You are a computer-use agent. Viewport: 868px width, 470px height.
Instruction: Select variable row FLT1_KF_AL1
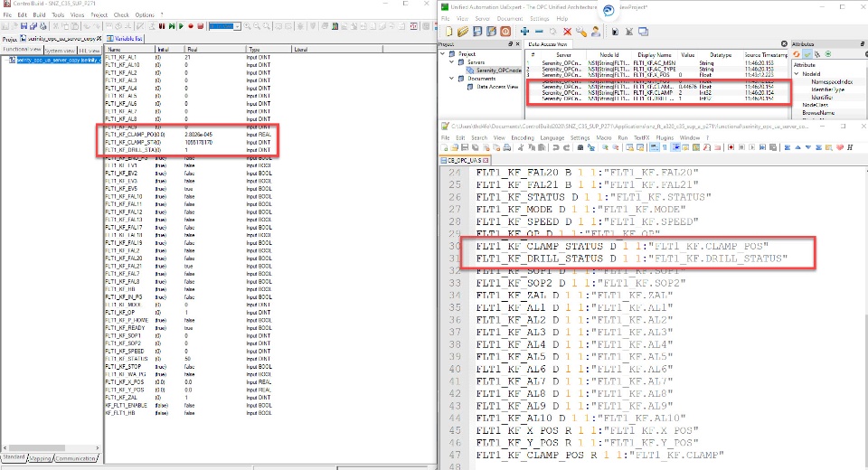[x=121, y=57]
